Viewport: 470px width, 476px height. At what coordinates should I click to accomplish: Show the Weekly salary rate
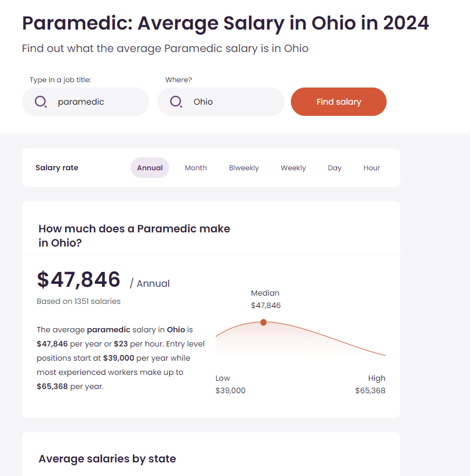point(293,168)
